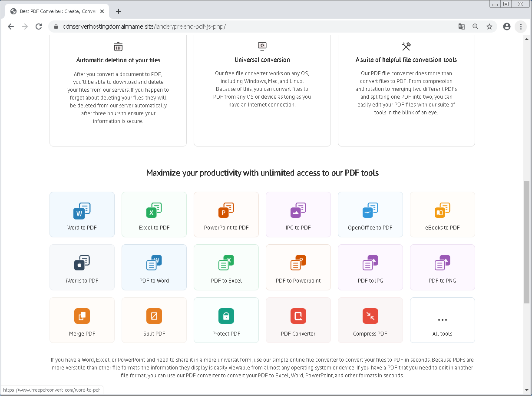This screenshot has width=532, height=396.
Task: Click the monitor icon above Universal conversion
Action: (x=262, y=46)
